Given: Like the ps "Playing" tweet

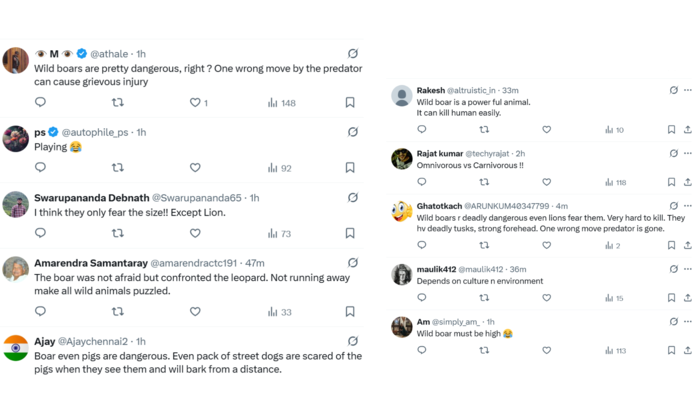Looking at the screenshot, I should pyautogui.click(x=195, y=168).
